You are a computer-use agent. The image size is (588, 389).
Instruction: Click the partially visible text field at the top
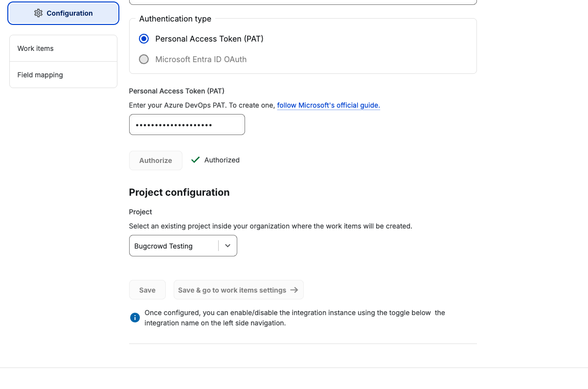[x=302, y=2]
